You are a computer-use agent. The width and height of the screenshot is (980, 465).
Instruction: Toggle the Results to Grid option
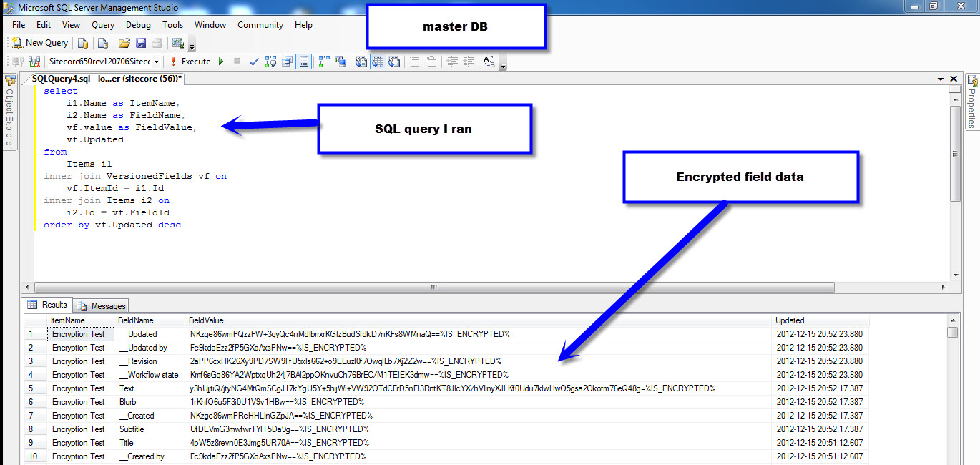point(377,62)
